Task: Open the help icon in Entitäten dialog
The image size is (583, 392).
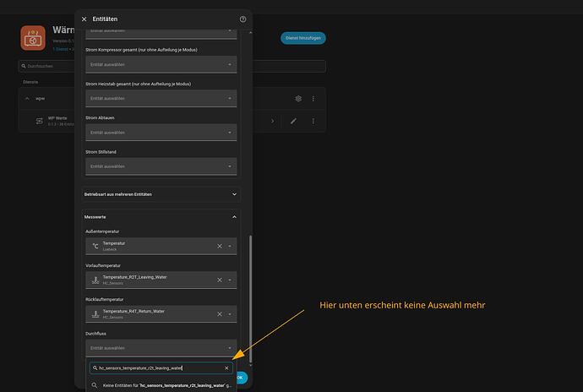Action: (242, 19)
